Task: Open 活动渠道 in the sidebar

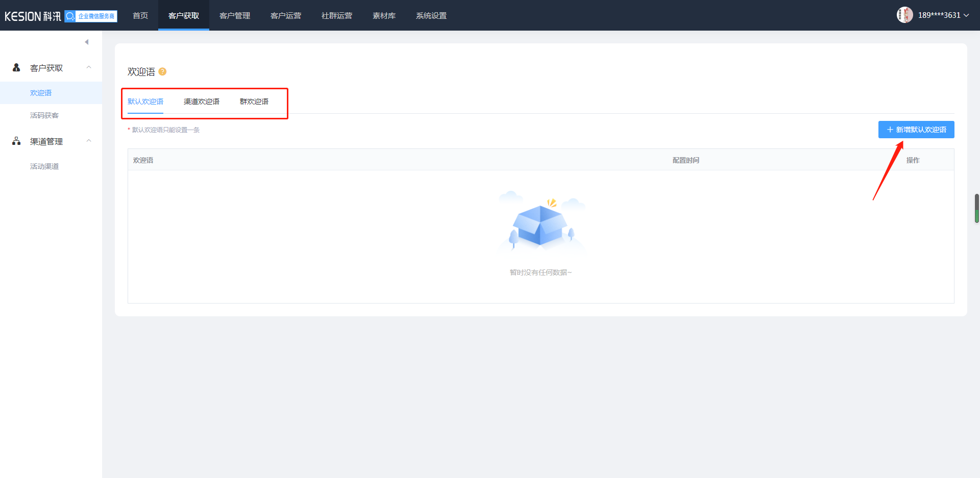Action: 44,166
